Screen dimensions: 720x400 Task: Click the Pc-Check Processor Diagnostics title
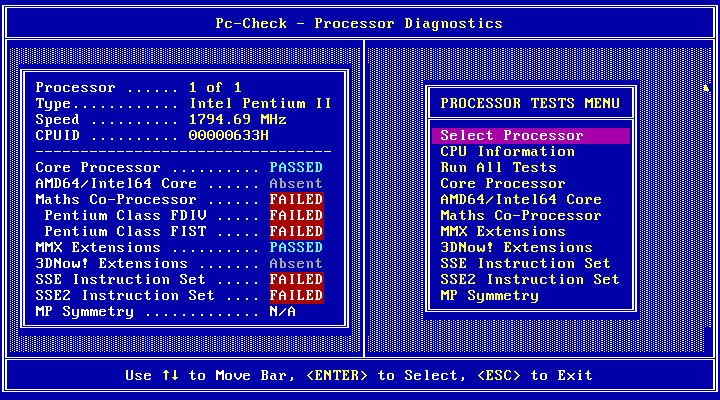click(x=359, y=23)
